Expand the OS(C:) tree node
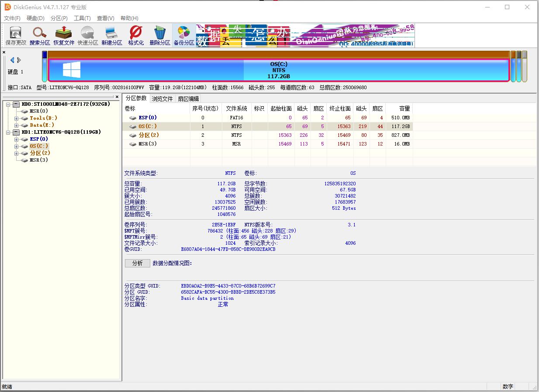This screenshot has width=539, height=392. coord(17,146)
